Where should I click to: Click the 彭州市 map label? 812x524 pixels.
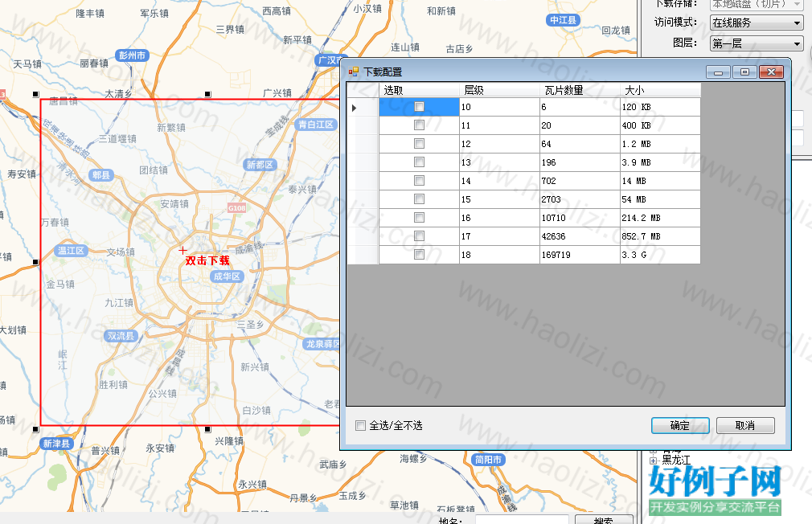[x=132, y=55]
